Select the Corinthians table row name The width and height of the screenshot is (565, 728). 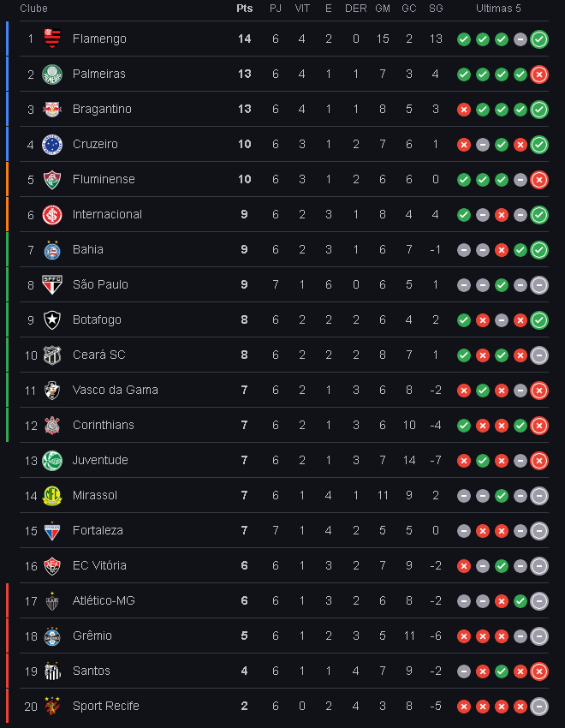(103, 426)
